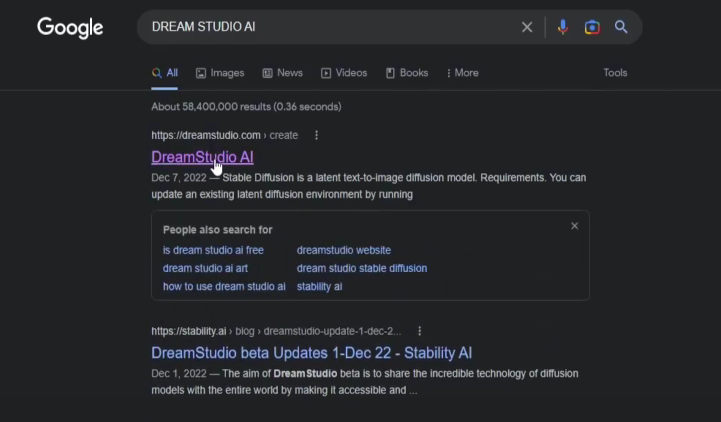Click the 'About 58,400,000 results' text
This screenshot has width=721, height=422.
pyautogui.click(x=246, y=107)
